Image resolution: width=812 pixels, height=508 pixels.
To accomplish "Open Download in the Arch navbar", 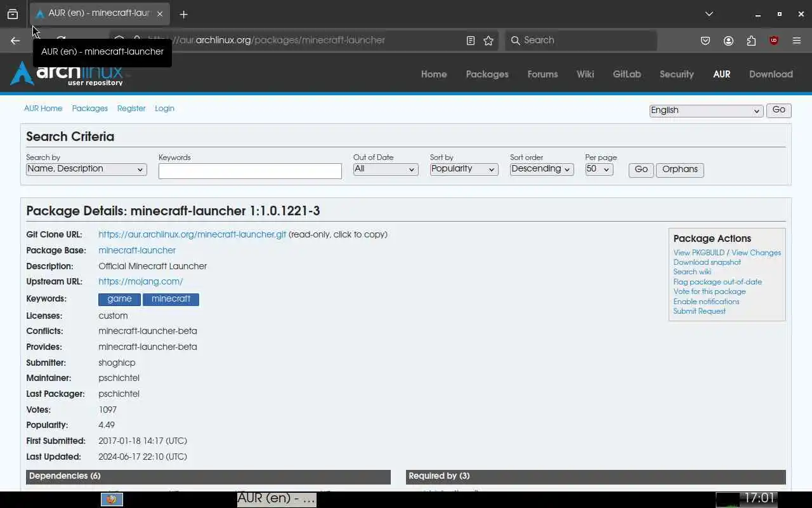I will point(771,74).
